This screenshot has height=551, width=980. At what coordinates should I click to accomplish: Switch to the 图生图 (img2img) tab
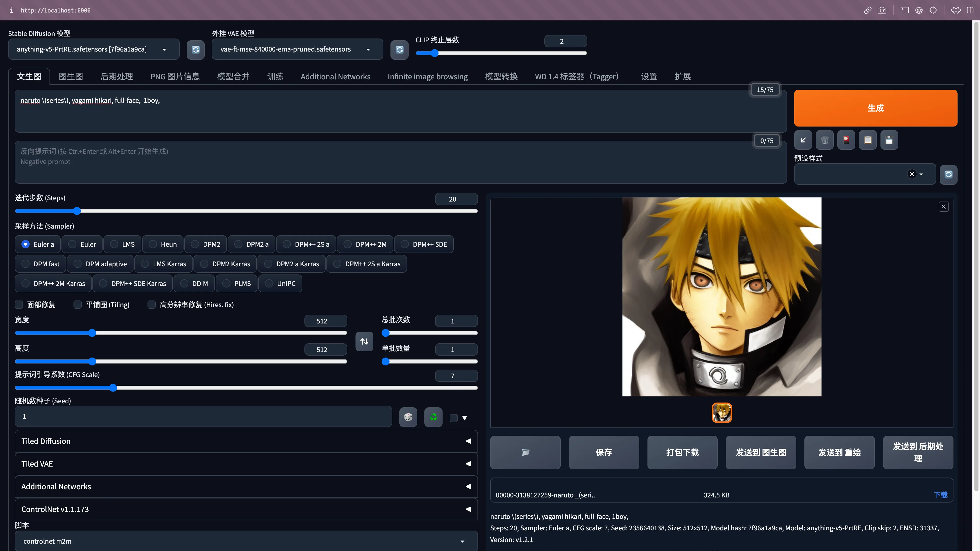(x=71, y=77)
